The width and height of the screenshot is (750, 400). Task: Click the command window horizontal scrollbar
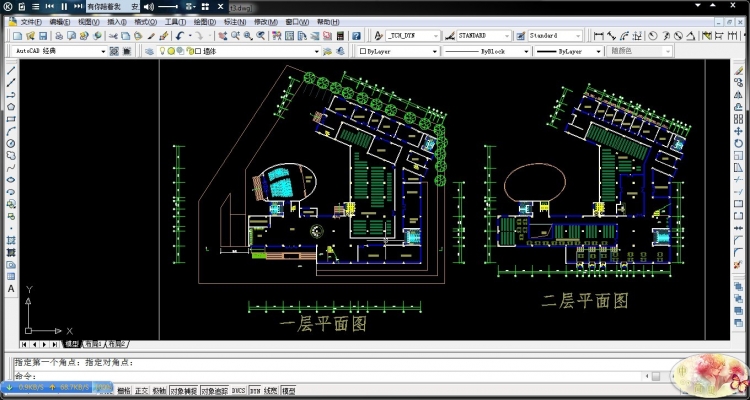pyautogui.click(x=658, y=376)
